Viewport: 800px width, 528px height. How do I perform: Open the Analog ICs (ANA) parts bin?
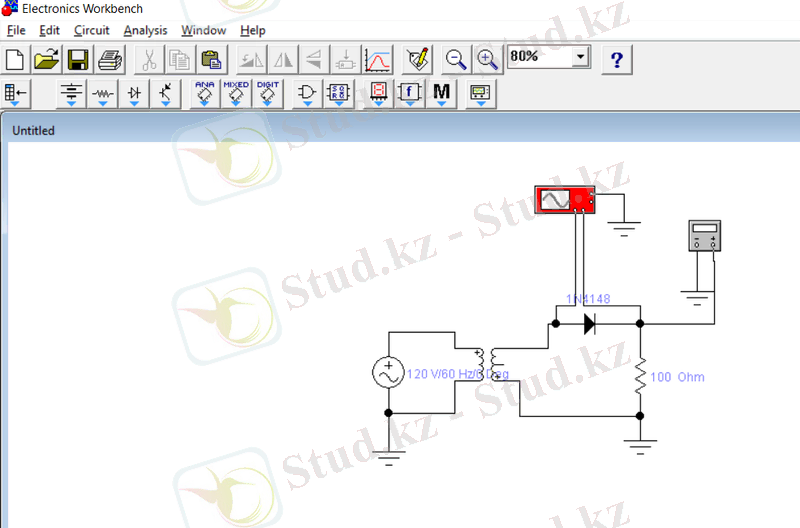[205, 94]
